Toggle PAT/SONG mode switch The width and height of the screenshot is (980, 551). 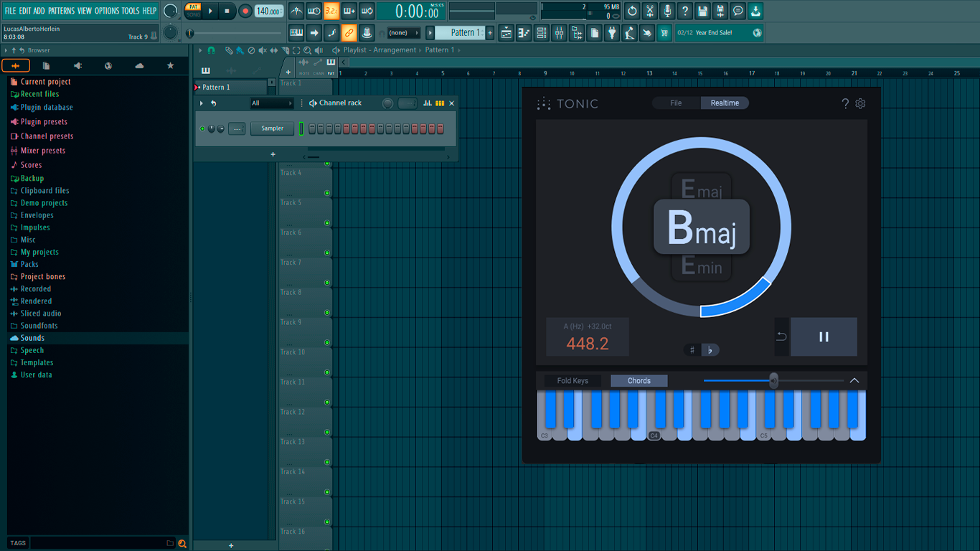[x=194, y=11]
